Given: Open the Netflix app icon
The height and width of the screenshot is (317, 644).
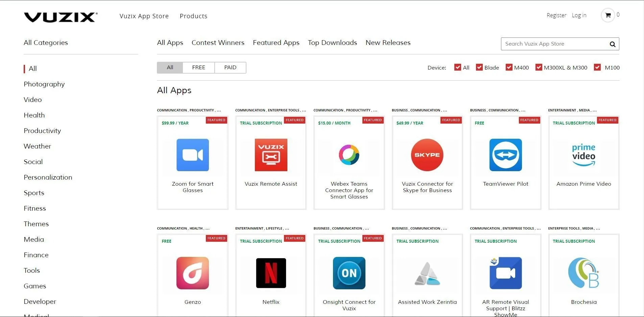Looking at the screenshot, I should pos(271,273).
